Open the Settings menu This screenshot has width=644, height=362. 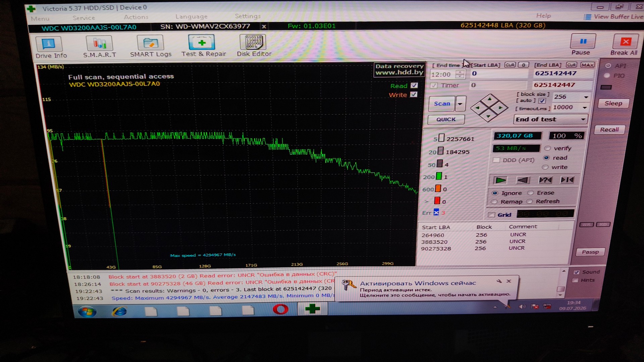click(x=248, y=16)
